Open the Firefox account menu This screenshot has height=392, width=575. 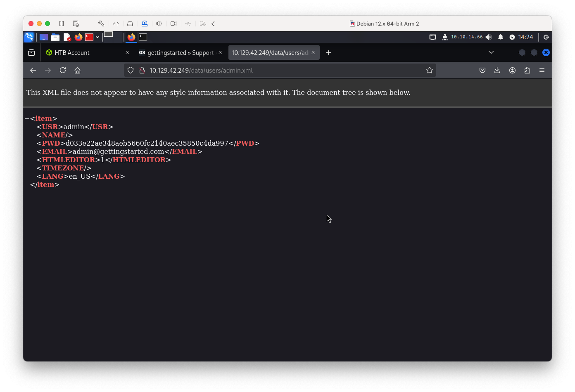click(512, 70)
